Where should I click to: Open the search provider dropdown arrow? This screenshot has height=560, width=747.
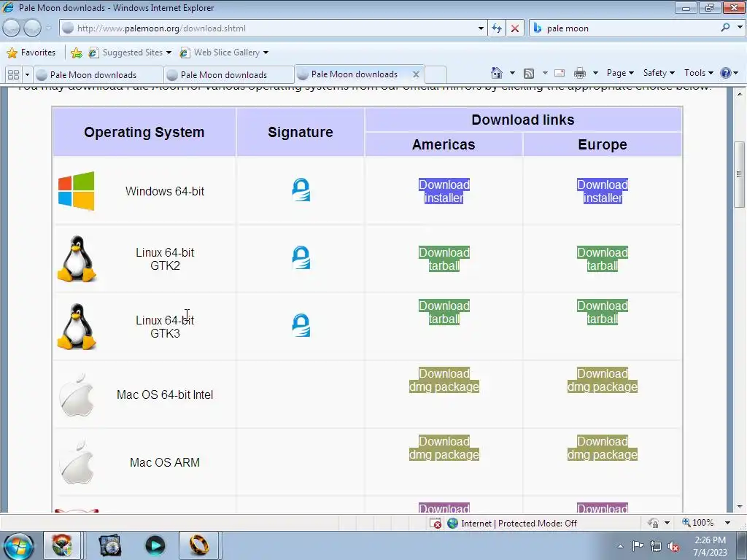point(740,28)
